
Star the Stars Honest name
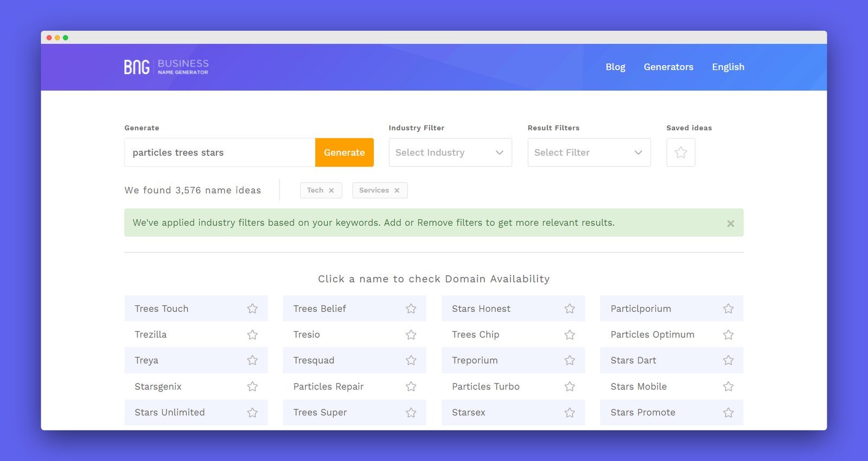click(x=570, y=308)
